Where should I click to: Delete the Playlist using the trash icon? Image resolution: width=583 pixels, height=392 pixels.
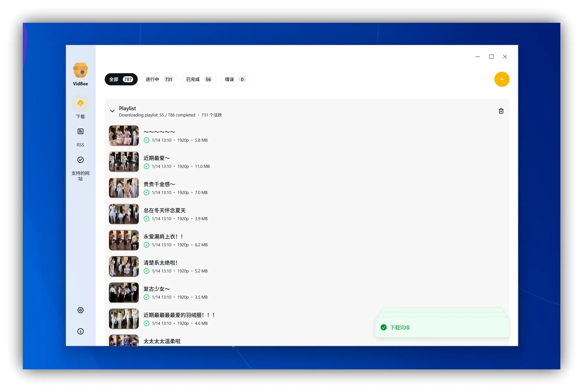501,111
